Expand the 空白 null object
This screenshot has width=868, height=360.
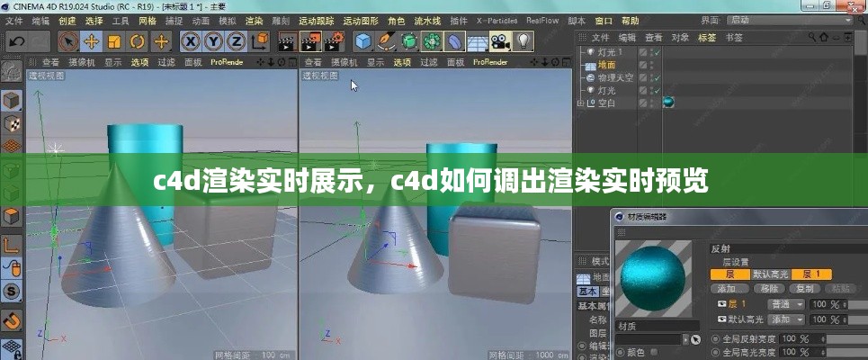(x=580, y=103)
